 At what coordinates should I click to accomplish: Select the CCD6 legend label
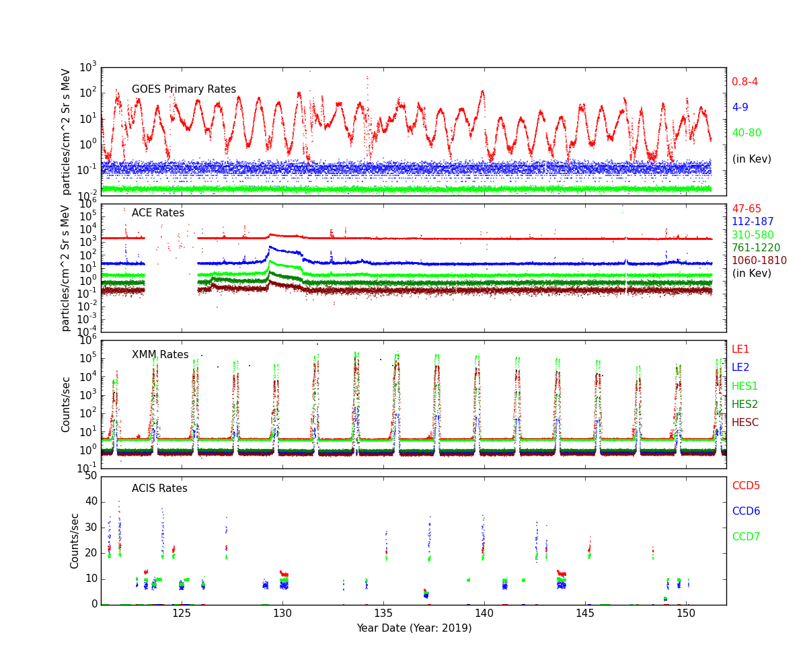(746, 511)
